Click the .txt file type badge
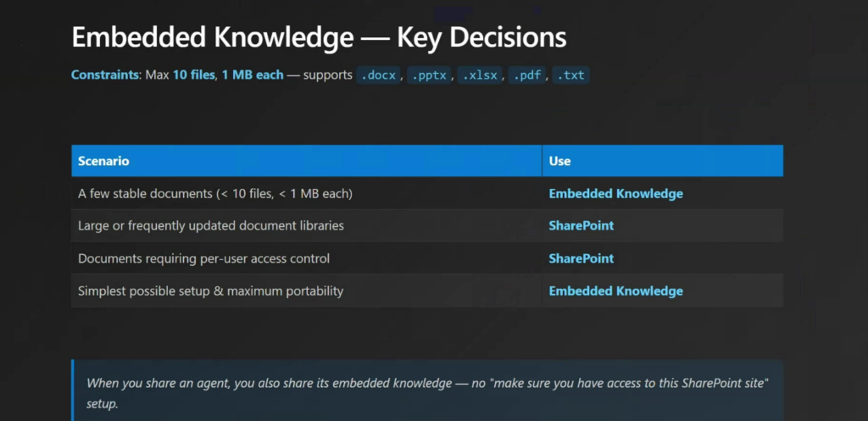Image resolution: width=868 pixels, height=421 pixels. click(572, 75)
